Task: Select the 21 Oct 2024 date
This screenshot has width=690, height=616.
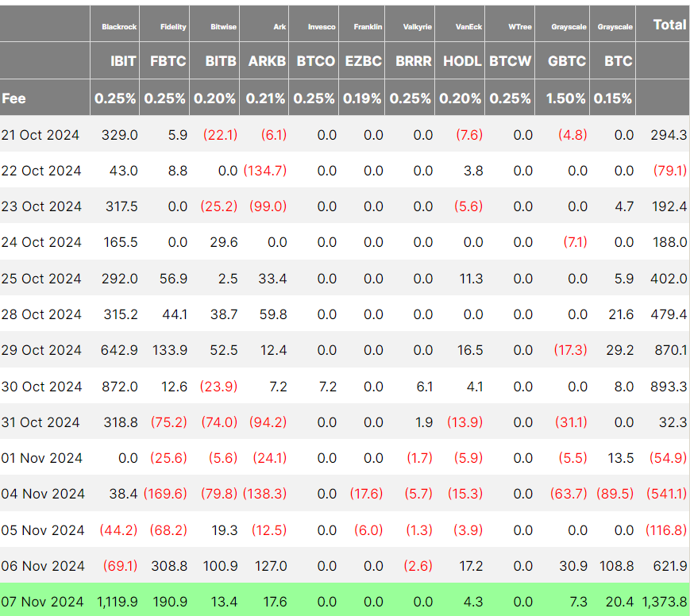Action: click(x=40, y=135)
